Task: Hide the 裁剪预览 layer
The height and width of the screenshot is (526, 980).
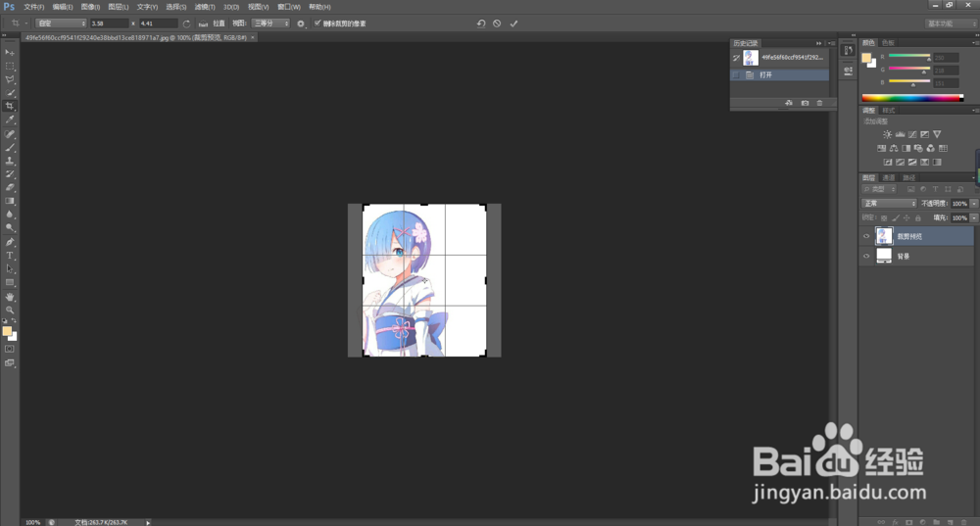Action: pyautogui.click(x=866, y=236)
